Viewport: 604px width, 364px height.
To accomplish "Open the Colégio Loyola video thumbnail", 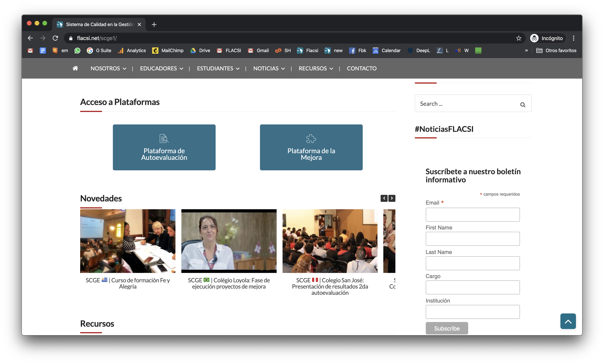I will (x=229, y=241).
